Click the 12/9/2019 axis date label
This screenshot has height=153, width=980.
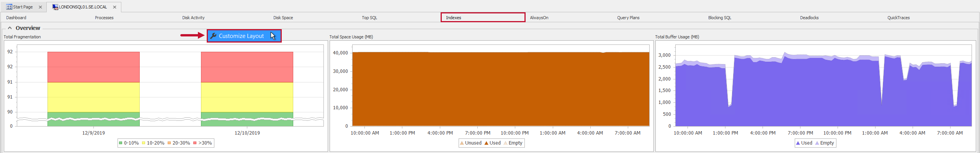(93, 133)
